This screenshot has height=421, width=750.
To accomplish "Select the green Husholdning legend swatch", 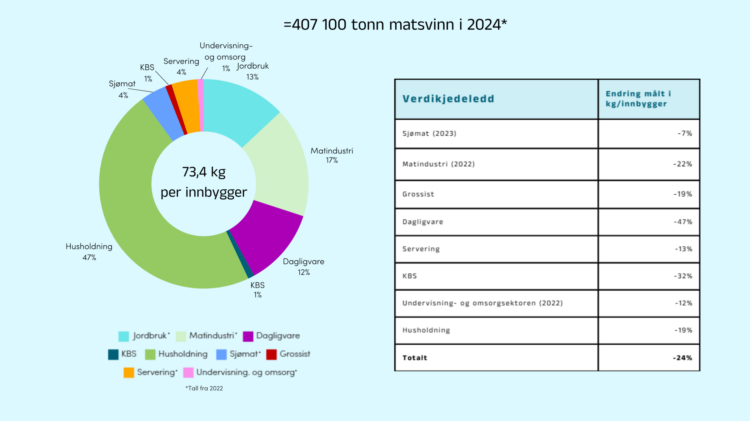I will point(153,353).
